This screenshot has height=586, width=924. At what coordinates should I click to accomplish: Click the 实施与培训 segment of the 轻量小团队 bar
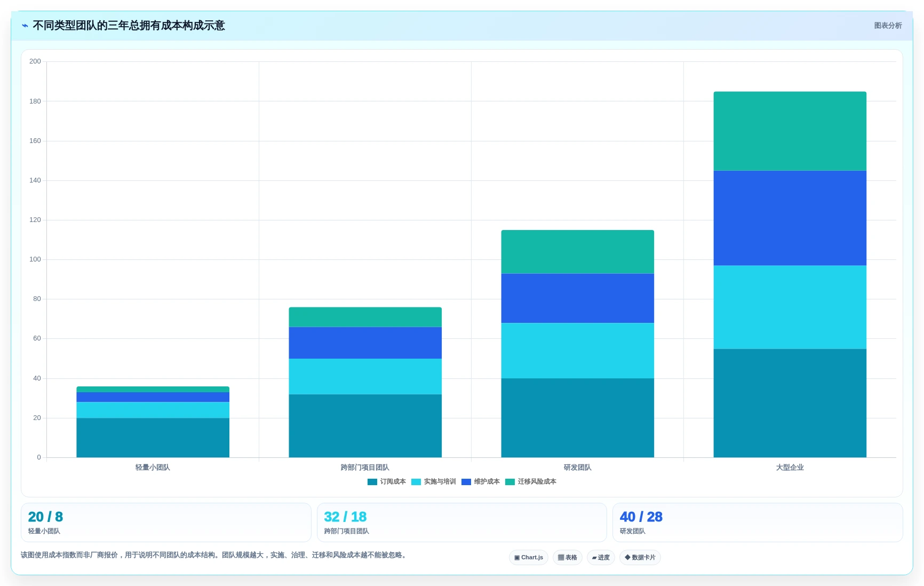point(153,410)
